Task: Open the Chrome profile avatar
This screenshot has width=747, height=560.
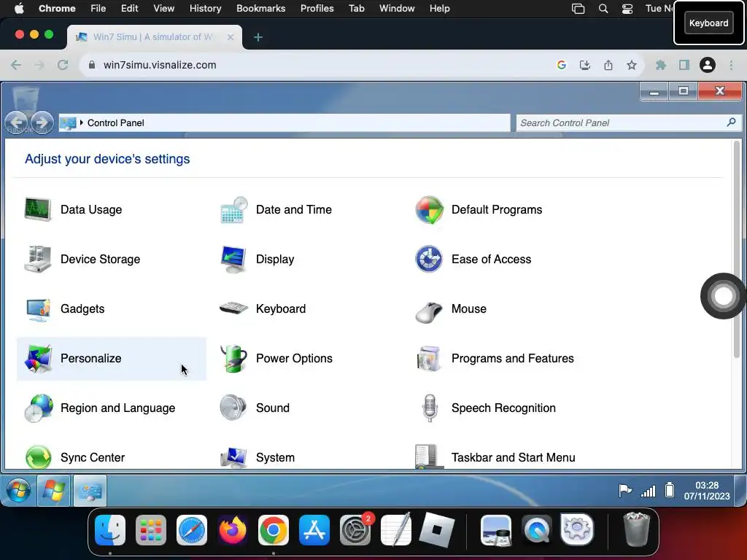Action: pos(708,65)
